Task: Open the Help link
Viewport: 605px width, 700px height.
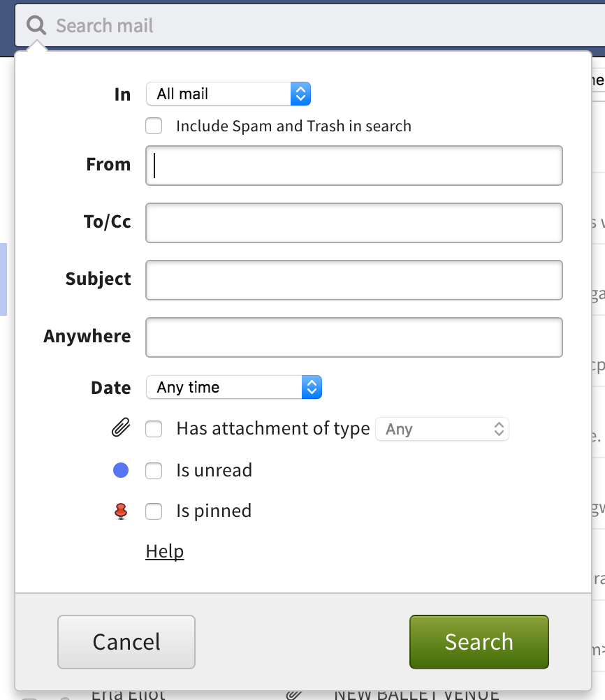Action: (165, 551)
